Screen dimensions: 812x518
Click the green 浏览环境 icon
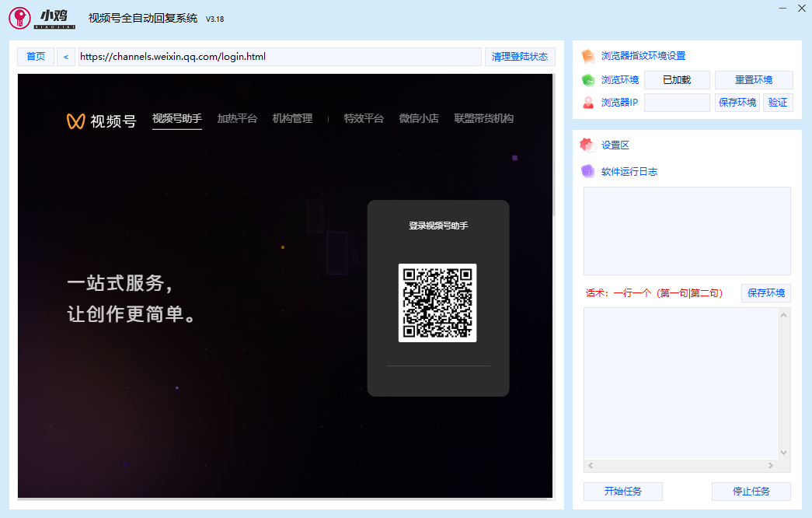pyautogui.click(x=588, y=80)
